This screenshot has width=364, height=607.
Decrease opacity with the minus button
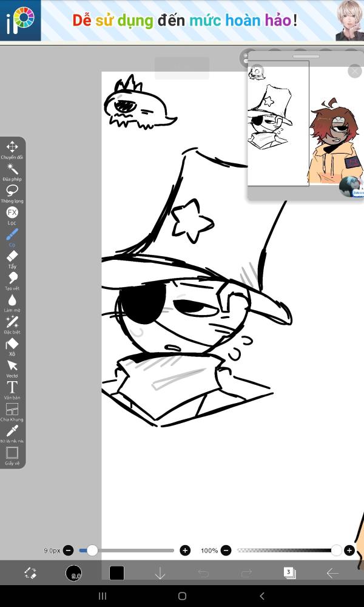point(226,550)
